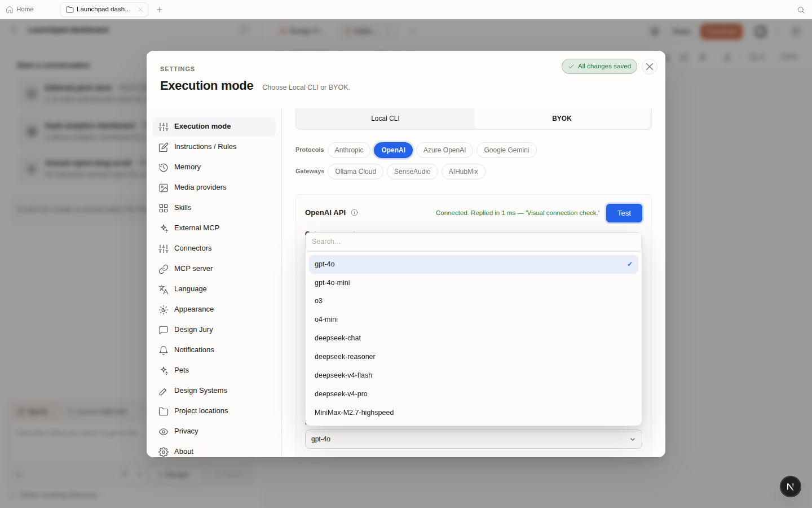
Task: Click the Skills grid icon
Action: click(164, 208)
